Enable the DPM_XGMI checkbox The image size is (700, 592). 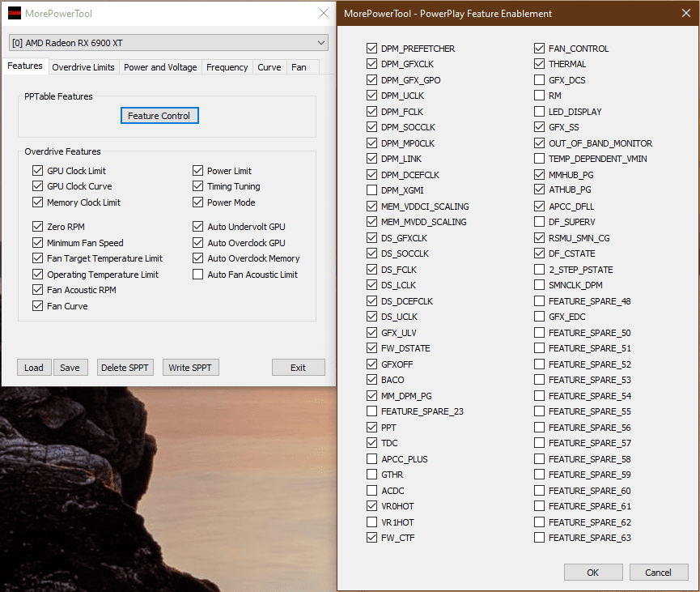(x=371, y=190)
